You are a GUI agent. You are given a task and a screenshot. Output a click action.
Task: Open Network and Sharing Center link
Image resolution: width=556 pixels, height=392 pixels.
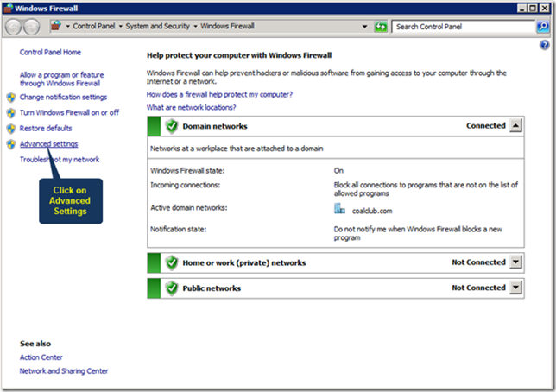[64, 371]
